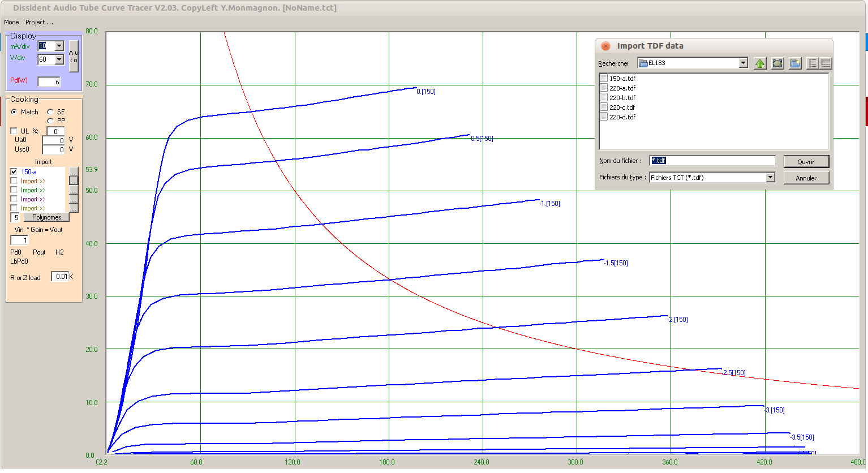The height and width of the screenshot is (473, 868).
Task: Click the -2.[150] curve label
Action: [x=678, y=320]
